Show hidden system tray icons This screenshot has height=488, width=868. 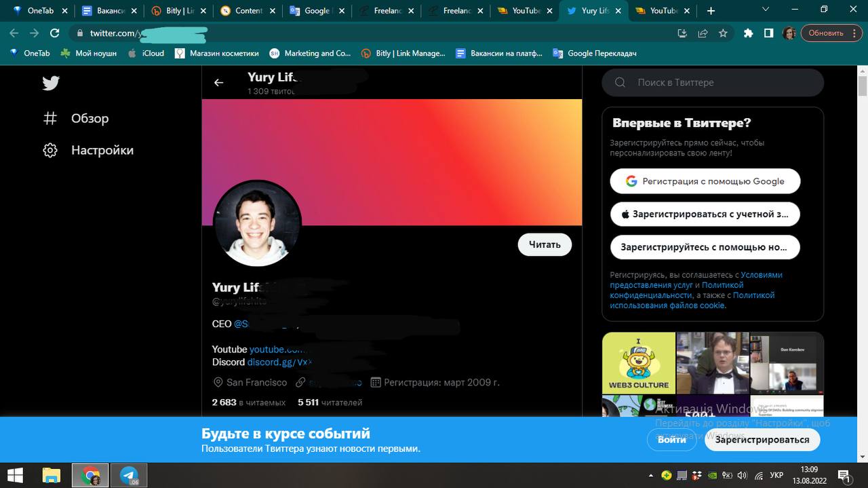pyautogui.click(x=651, y=475)
